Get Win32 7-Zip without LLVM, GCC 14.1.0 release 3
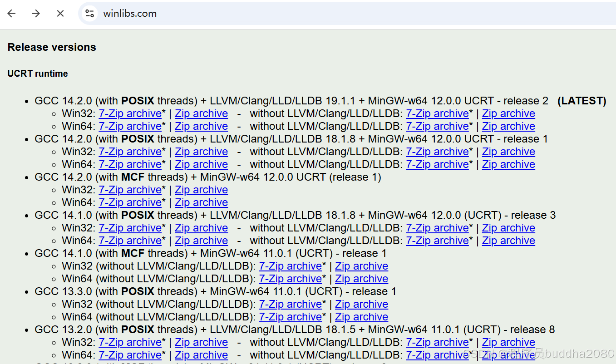The height and width of the screenshot is (364, 616). 438,228
